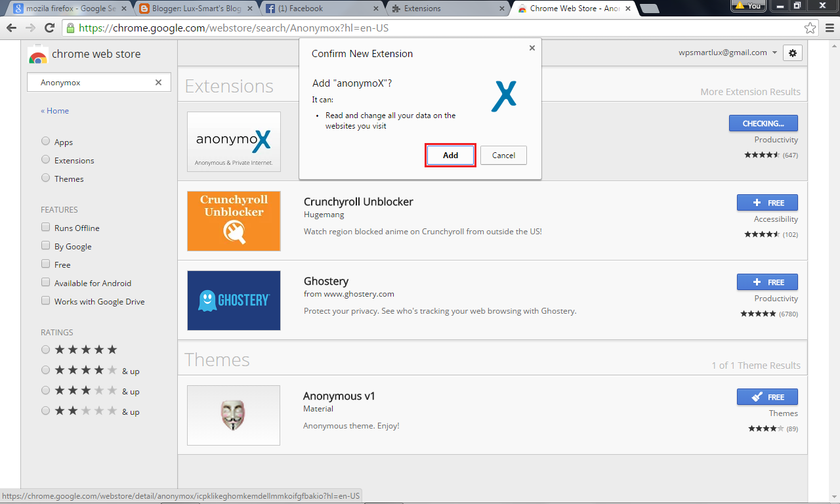Select the two stars & up filter
Screen dimensions: 840x504
point(45,411)
